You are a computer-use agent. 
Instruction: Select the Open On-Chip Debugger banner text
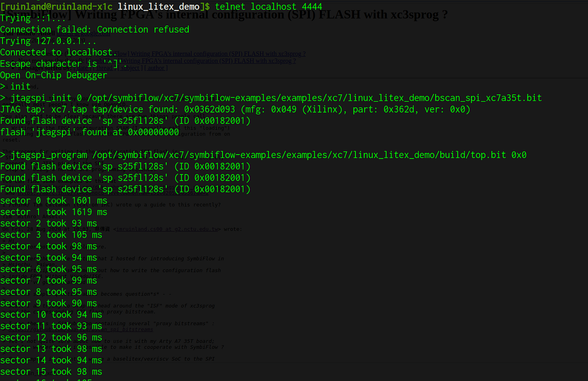(54, 75)
